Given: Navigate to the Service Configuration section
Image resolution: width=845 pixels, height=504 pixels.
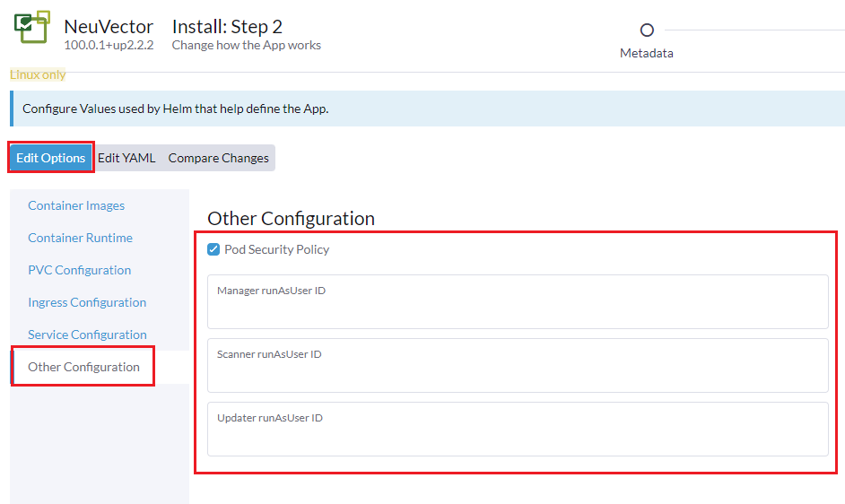Looking at the screenshot, I should (x=87, y=335).
